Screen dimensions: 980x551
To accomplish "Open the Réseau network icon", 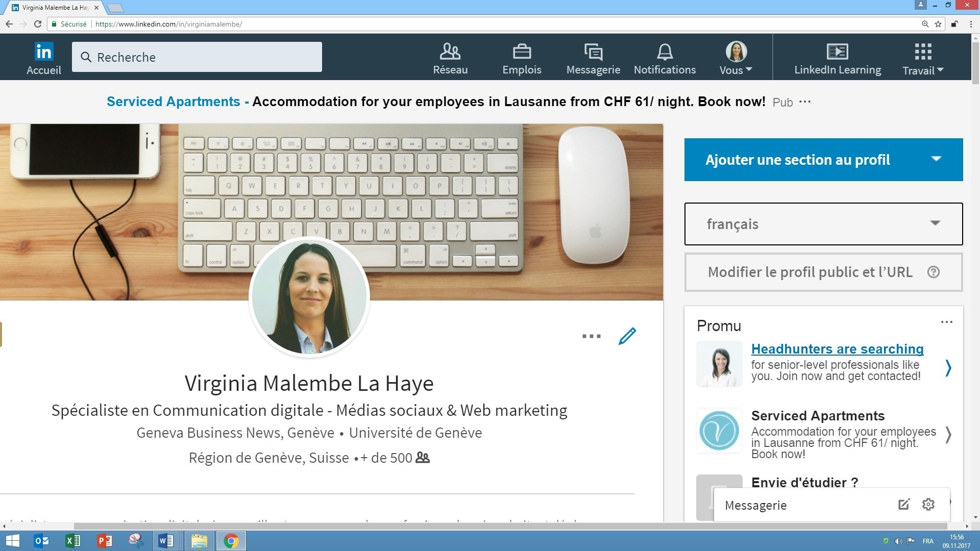I will (450, 58).
